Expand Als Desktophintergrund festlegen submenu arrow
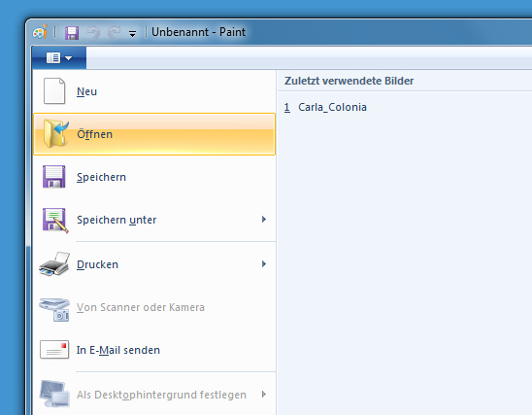Viewport: 532px width, 415px height. 264,395
